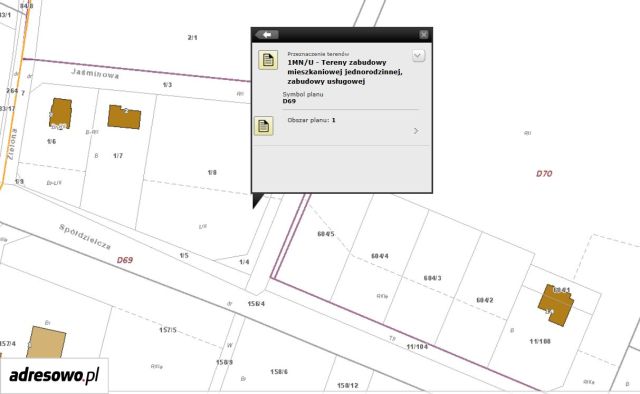Open the document icon beside Przeznaczenie terenów
This screenshot has height=394, width=640.
[x=268, y=60]
